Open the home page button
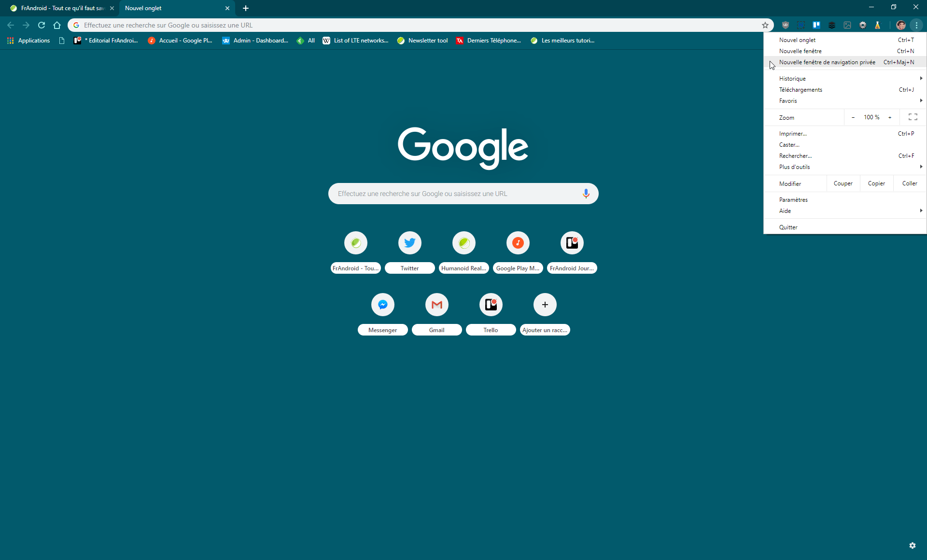927x560 pixels. tap(57, 25)
